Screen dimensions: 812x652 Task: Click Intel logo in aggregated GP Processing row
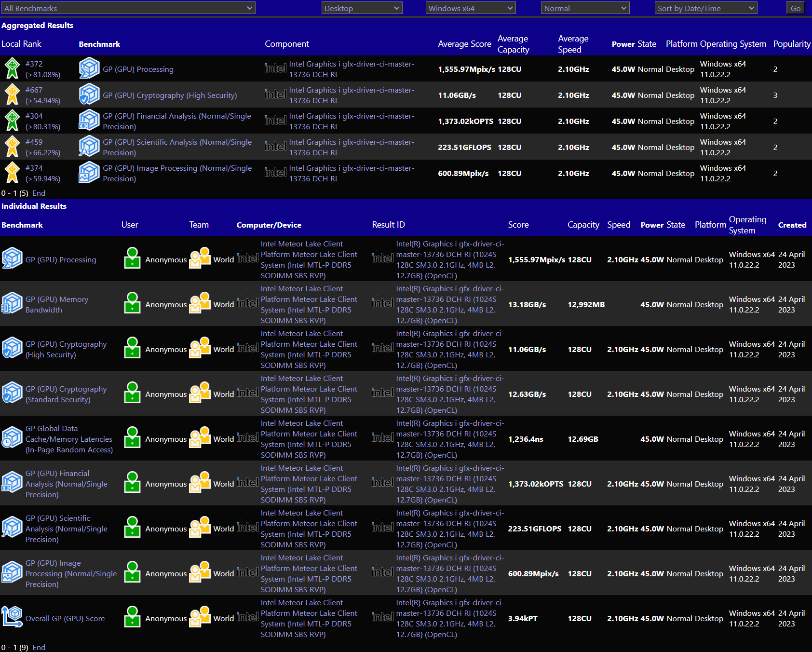pyautogui.click(x=275, y=68)
